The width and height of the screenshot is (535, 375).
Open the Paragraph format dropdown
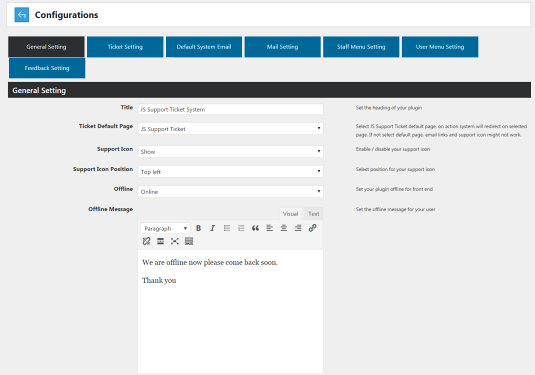pos(165,228)
